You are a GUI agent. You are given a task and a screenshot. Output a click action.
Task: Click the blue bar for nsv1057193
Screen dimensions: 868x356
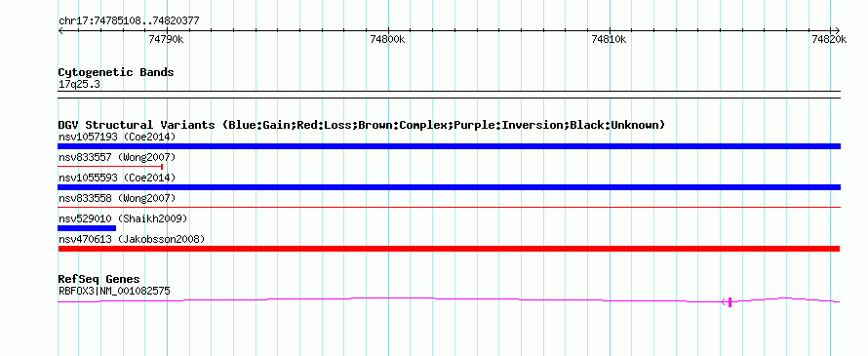pos(449,146)
